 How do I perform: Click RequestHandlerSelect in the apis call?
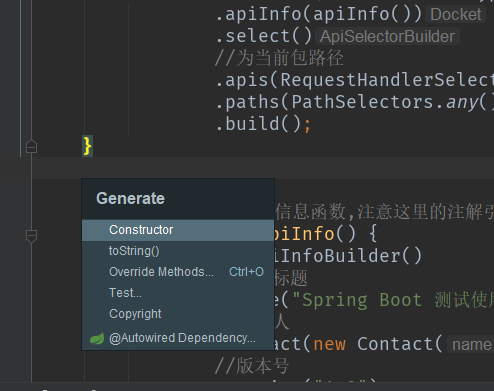click(387, 80)
